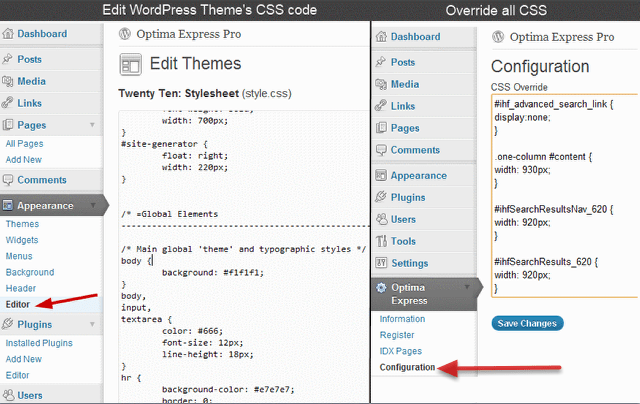The width and height of the screenshot is (640, 404).
Task: Click the Posts pin icon in right panel
Action: tap(381, 62)
